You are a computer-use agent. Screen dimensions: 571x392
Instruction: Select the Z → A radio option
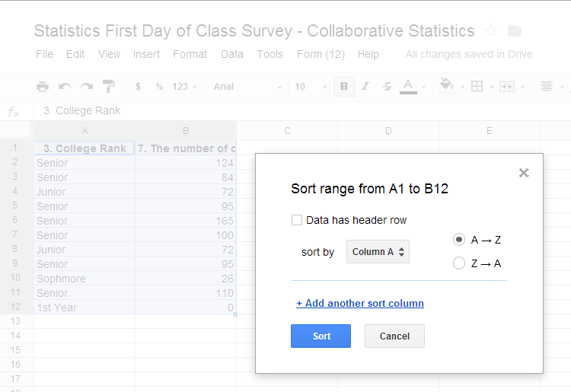[459, 263]
